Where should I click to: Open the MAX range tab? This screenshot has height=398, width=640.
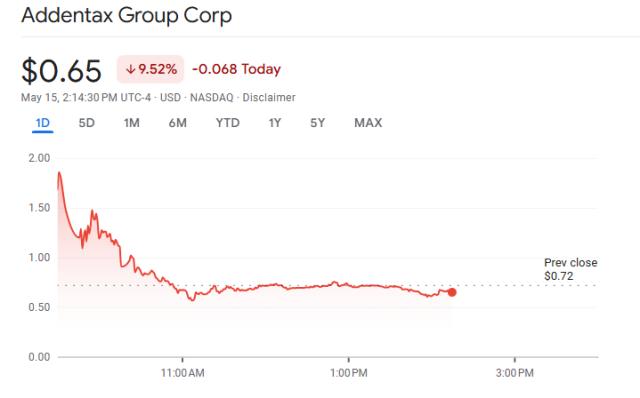pyautogui.click(x=368, y=123)
